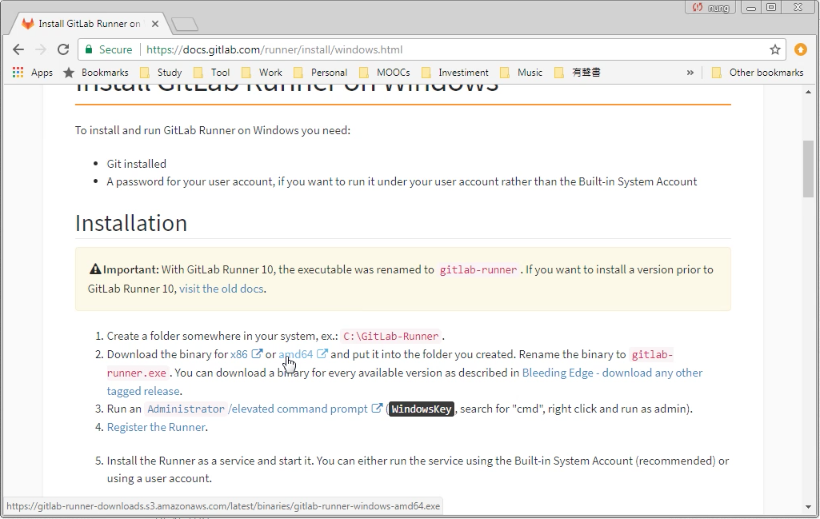The width and height of the screenshot is (820, 519).
Task: Open the Register the Runner link
Action: pyautogui.click(x=156, y=427)
